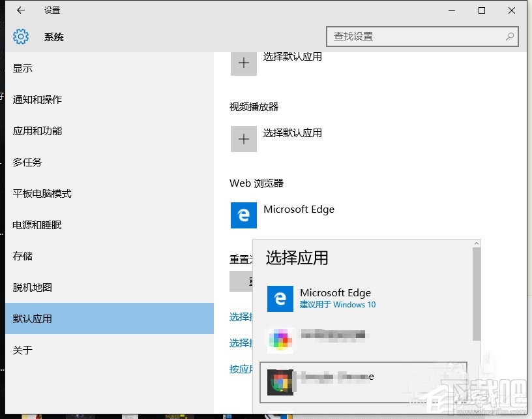Click the Microsoft Edge browser icon under Web 浏览器
Screen dimensions: 532x419
pos(243,215)
